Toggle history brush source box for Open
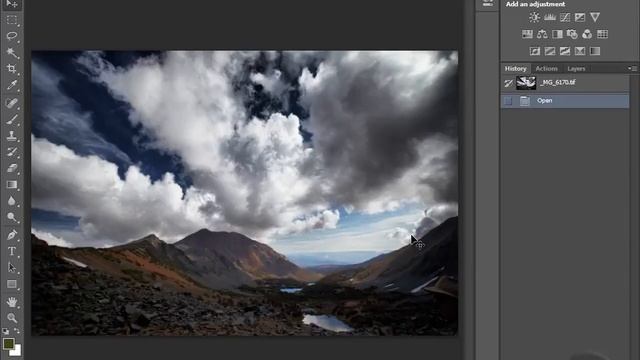640x360 pixels. point(508,101)
